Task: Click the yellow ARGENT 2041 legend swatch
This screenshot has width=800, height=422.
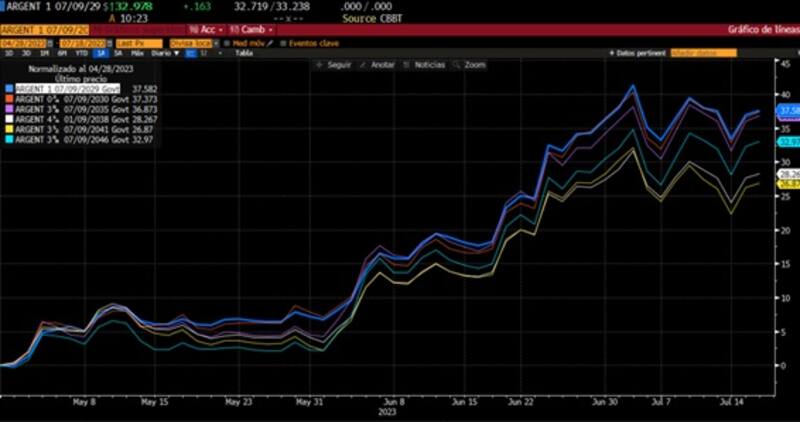Action: pos(10,128)
